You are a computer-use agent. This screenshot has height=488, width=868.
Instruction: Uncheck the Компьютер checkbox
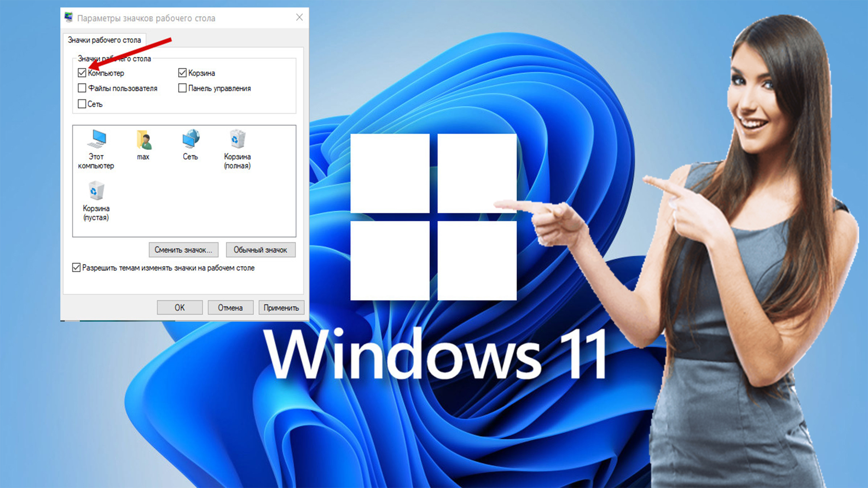pos(82,73)
